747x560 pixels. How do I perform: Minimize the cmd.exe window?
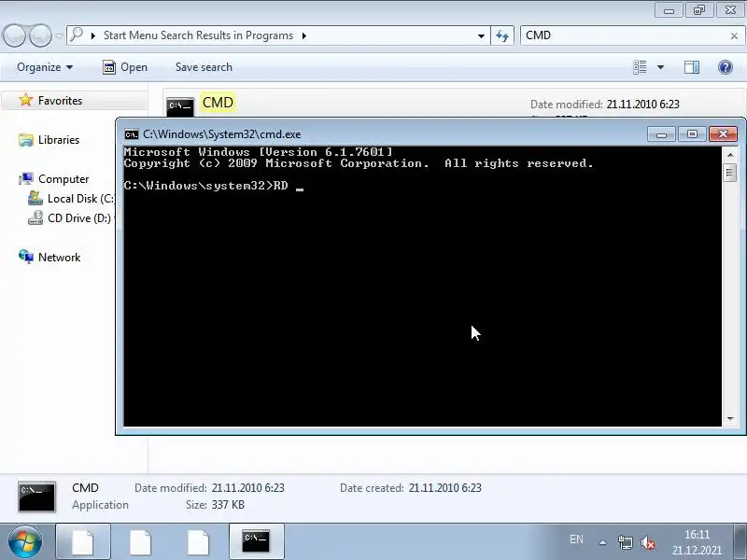(x=661, y=134)
